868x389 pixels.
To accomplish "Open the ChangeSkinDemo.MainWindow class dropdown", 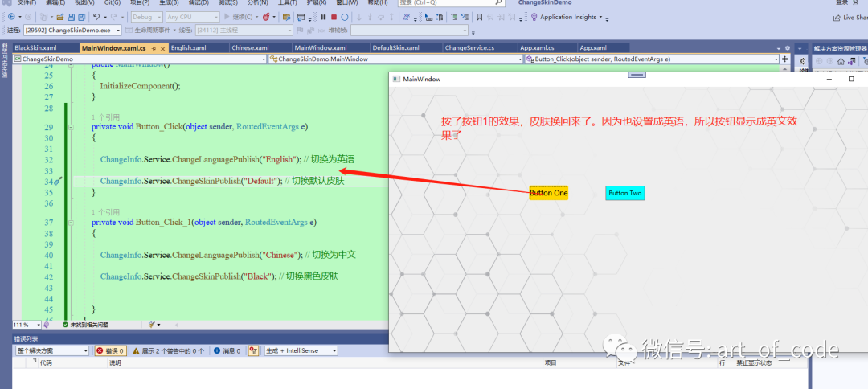I will point(395,59).
